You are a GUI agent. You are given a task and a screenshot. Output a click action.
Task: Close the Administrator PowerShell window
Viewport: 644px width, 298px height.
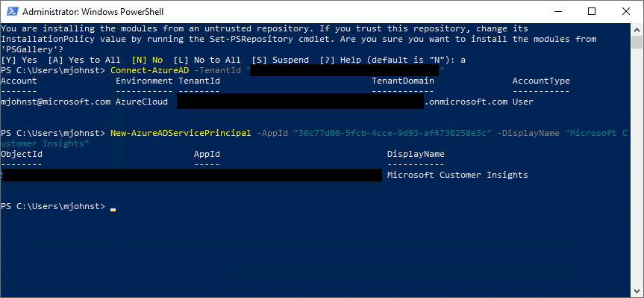click(x=625, y=11)
